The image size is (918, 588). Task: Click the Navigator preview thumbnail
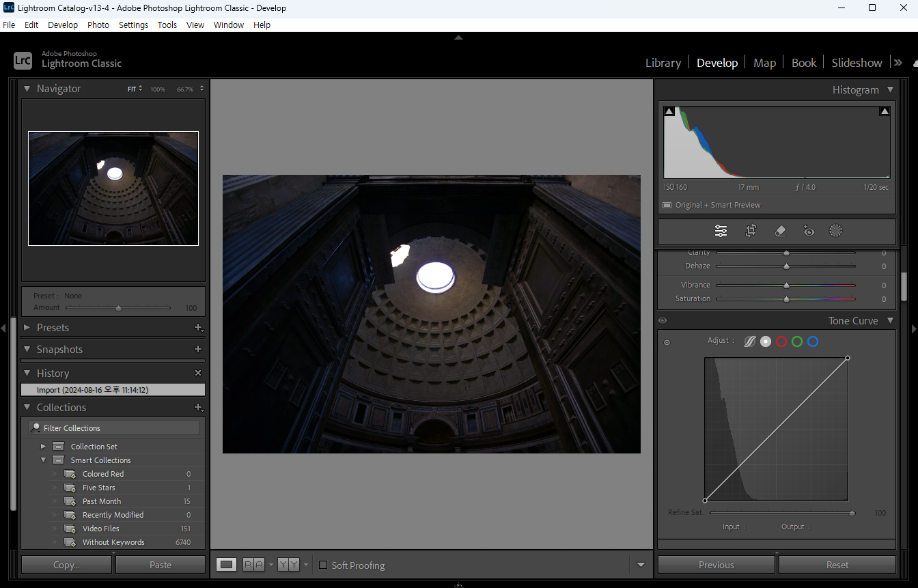[113, 188]
